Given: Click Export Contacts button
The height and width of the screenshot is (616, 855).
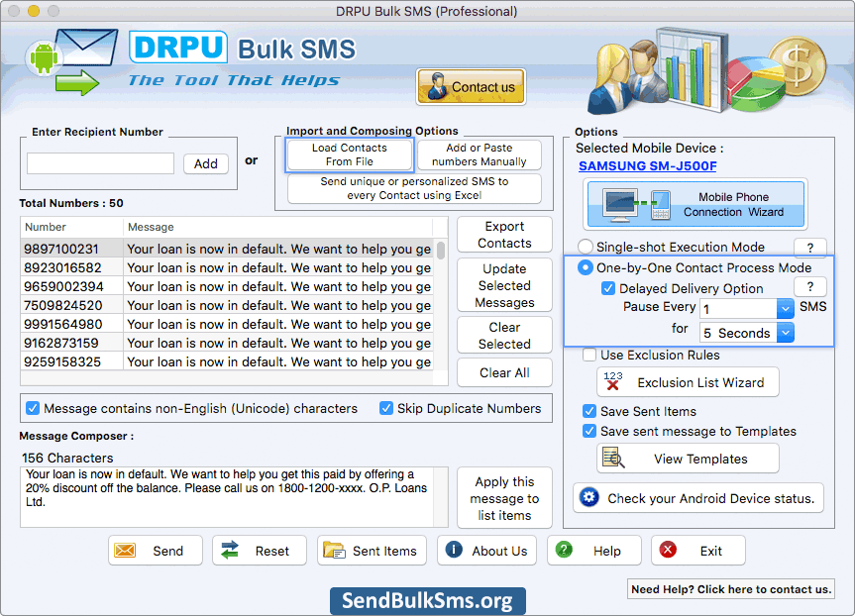Looking at the screenshot, I should point(504,235).
